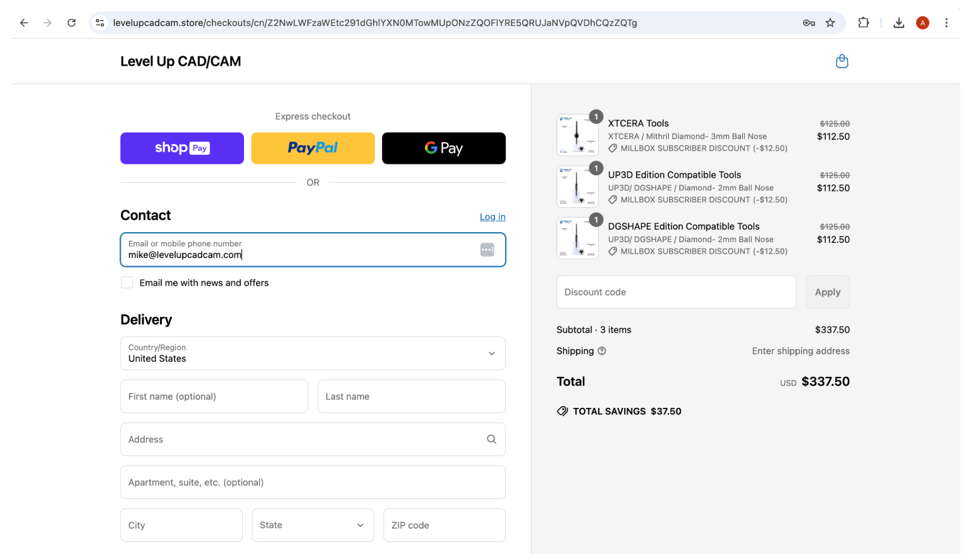Click the shipping help question mark icon
Image resolution: width=980 pixels, height=554 pixels.
(602, 351)
